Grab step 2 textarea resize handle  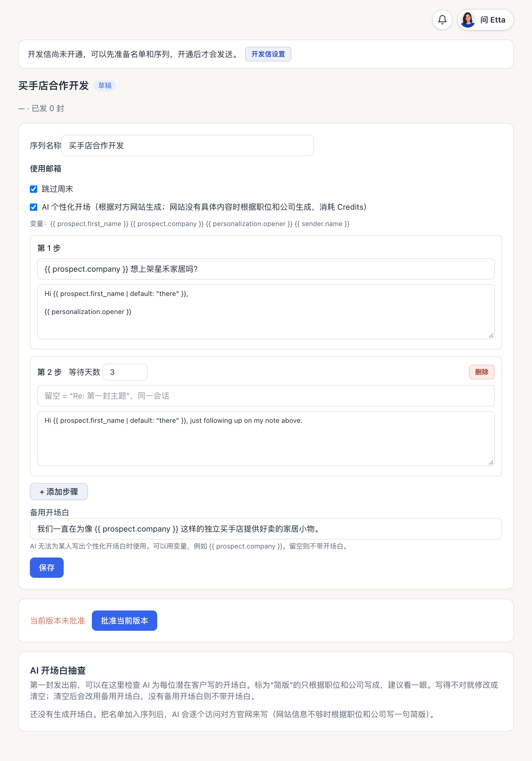point(491,462)
